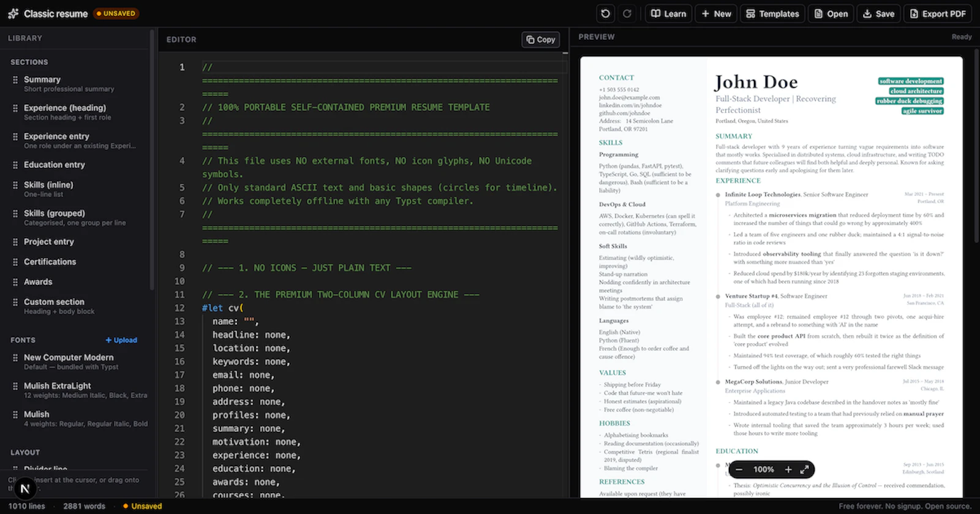Click drag handle next to Skills (inline)

(x=15, y=185)
